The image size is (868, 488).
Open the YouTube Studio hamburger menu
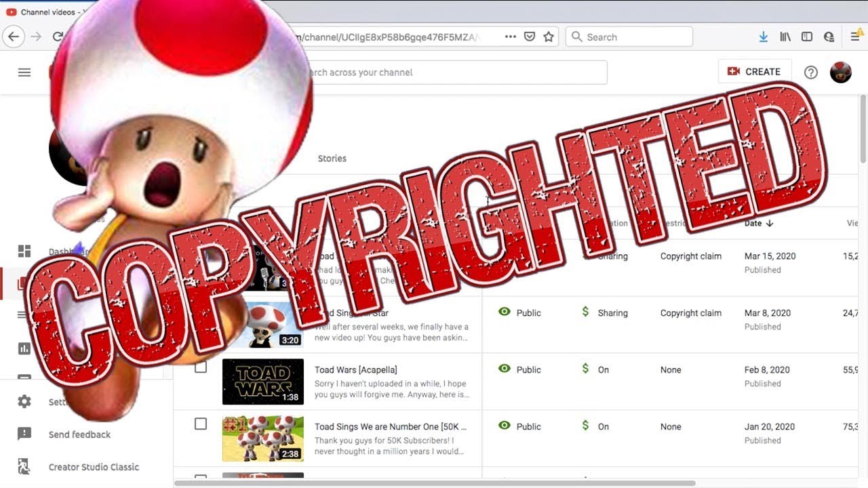point(24,72)
